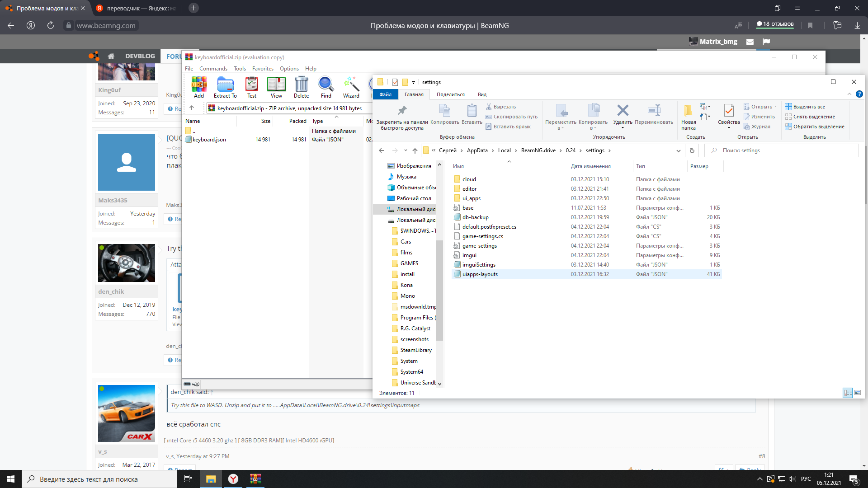Collapse the Explorer ribbon chevron
Viewport: 868px width, 488px height.
(x=849, y=94)
